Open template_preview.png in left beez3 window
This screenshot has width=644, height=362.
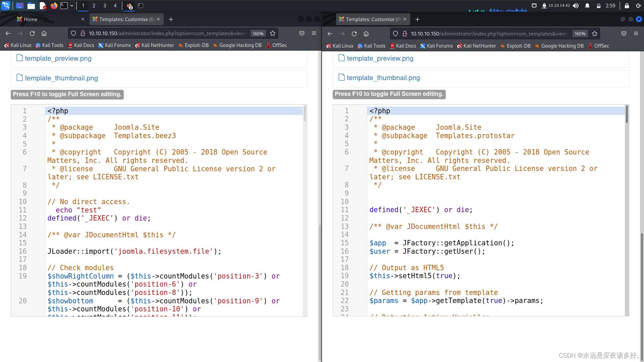pos(58,58)
